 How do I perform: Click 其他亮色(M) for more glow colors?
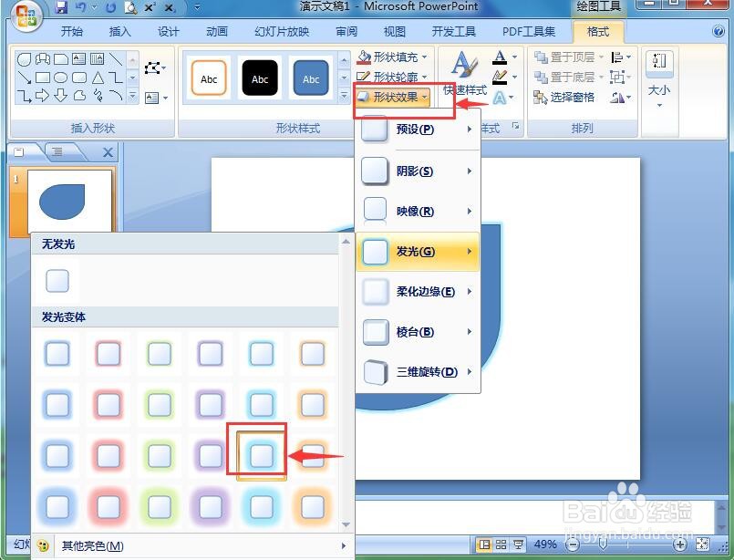click(91, 545)
